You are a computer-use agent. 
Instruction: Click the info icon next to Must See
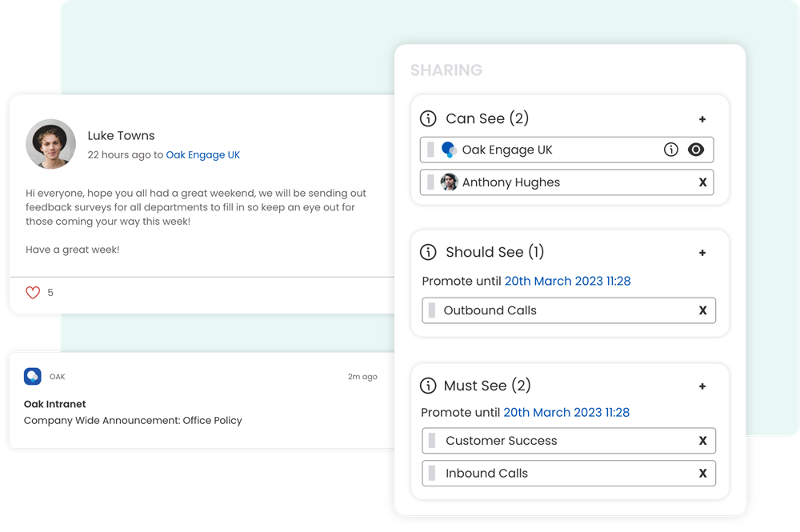428,386
